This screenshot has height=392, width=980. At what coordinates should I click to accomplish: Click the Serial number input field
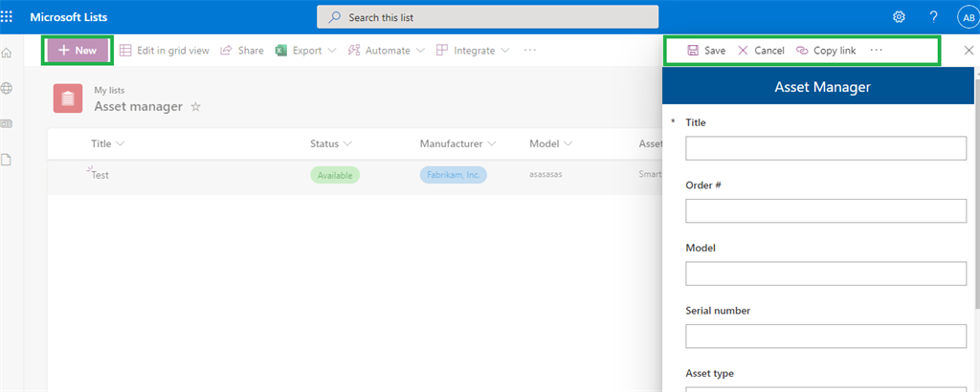click(826, 336)
